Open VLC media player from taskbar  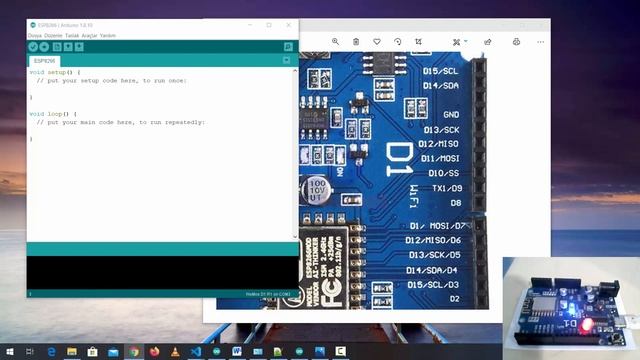coord(175,351)
